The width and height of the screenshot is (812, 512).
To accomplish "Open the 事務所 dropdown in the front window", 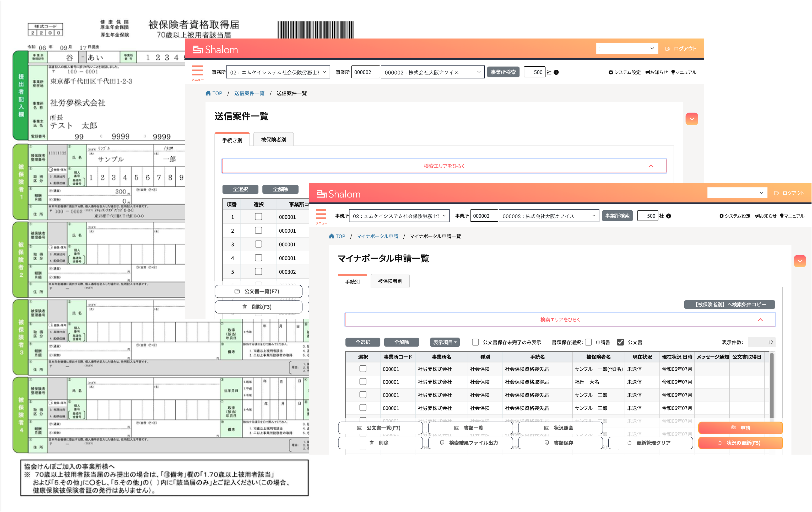I will (399, 216).
